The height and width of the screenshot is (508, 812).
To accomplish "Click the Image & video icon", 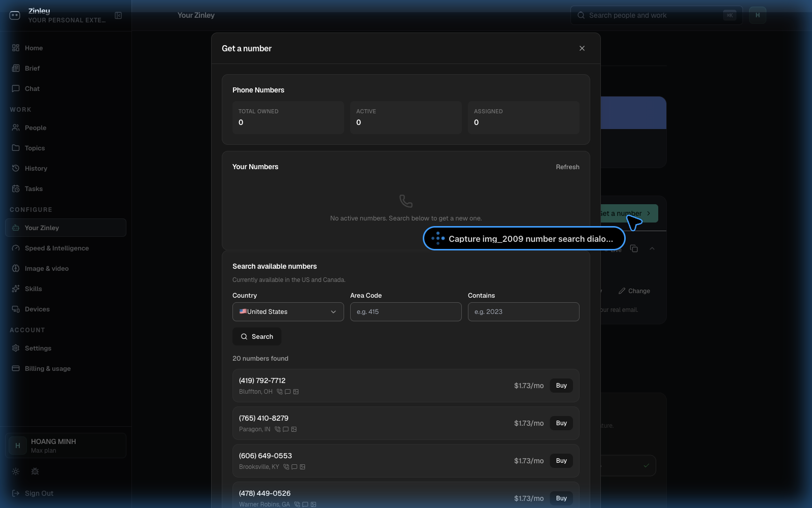I will [x=16, y=268].
